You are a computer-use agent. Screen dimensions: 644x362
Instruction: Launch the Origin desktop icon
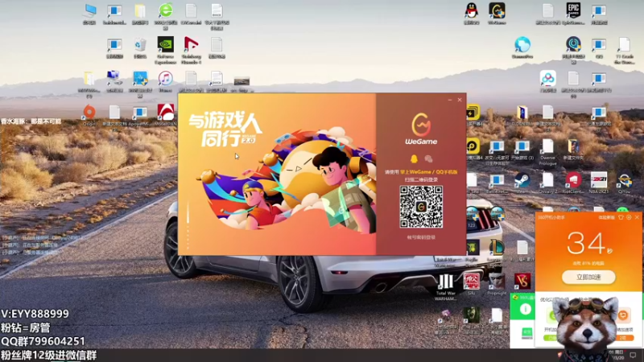click(x=89, y=115)
